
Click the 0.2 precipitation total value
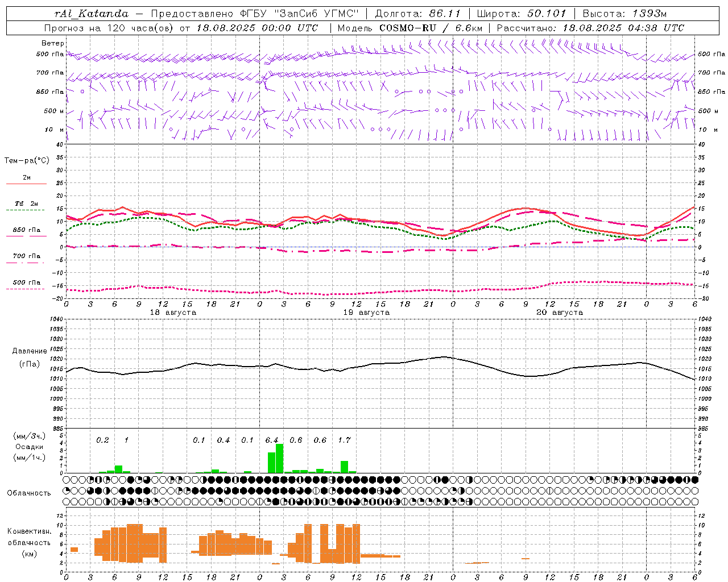coord(102,440)
